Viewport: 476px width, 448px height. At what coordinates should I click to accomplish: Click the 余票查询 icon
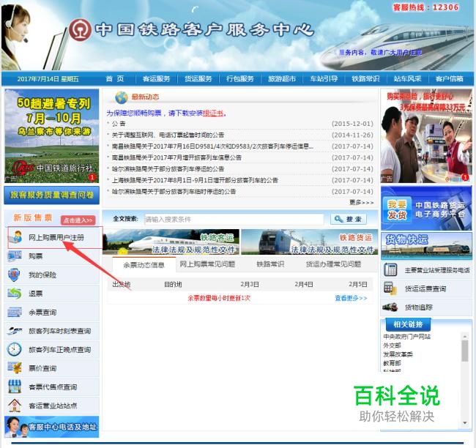(x=15, y=313)
